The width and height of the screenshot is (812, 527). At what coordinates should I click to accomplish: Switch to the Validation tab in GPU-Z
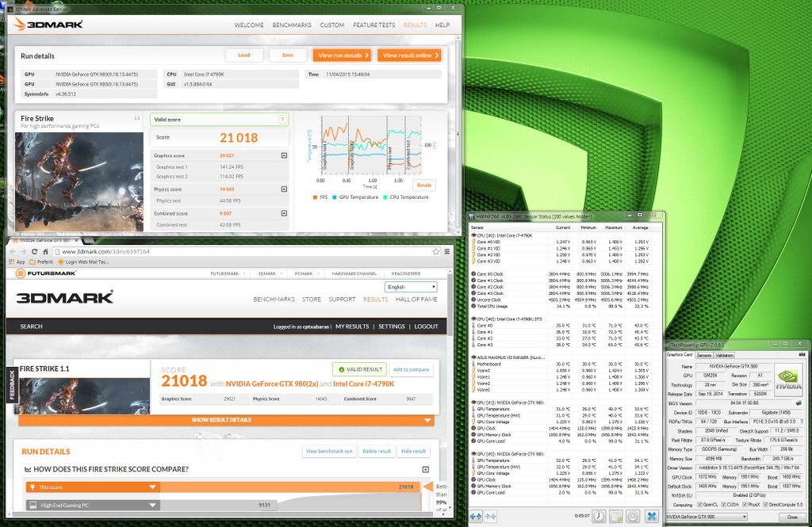725,355
